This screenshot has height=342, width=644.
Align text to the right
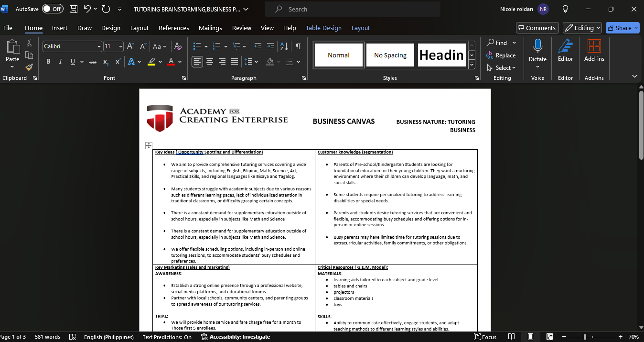tap(222, 62)
